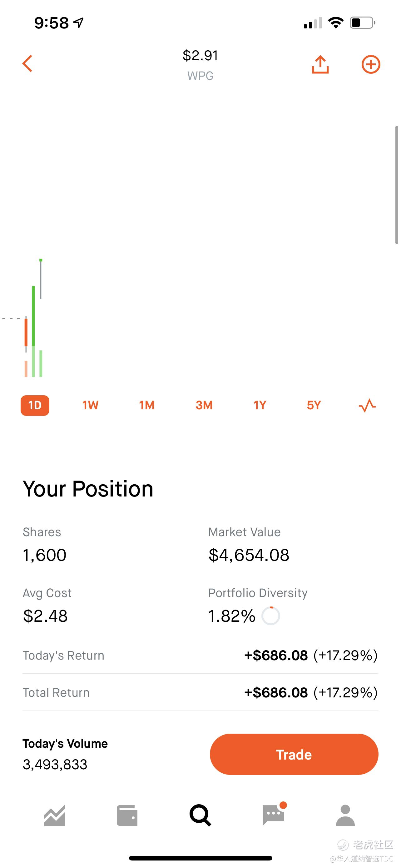Open the wallet tab icon
This screenshot has height=868, width=401.
tap(127, 816)
